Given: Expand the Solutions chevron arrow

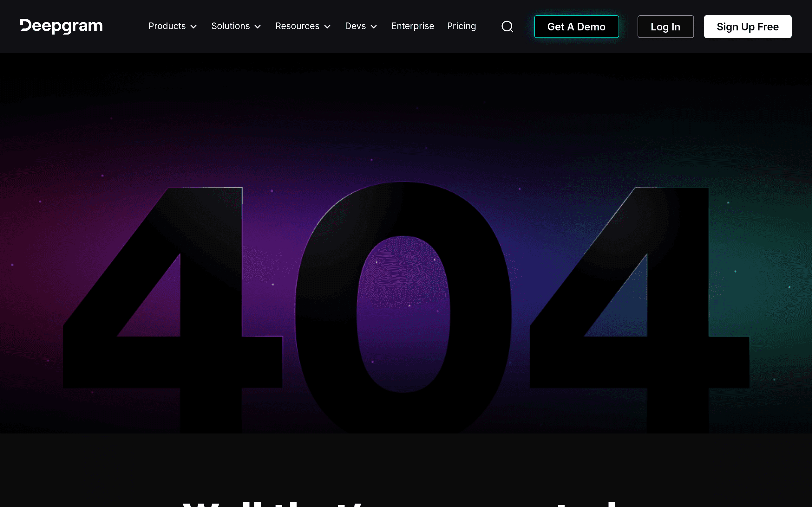Looking at the screenshot, I should coord(258,27).
